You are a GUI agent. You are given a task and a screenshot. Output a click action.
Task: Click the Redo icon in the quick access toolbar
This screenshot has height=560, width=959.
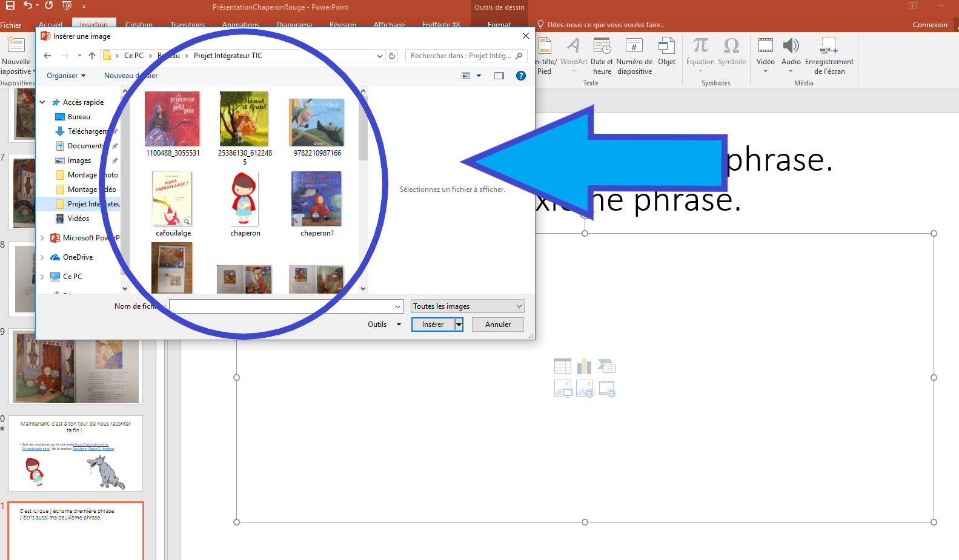[x=48, y=5]
